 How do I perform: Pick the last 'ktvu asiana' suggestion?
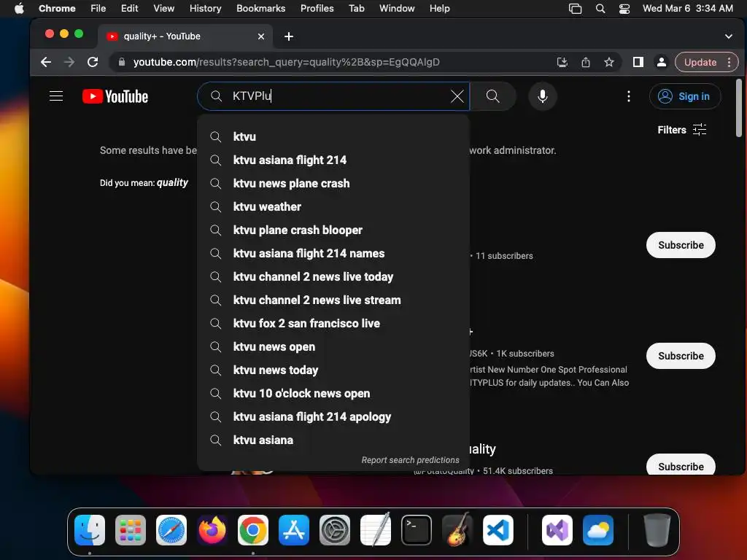333,440
